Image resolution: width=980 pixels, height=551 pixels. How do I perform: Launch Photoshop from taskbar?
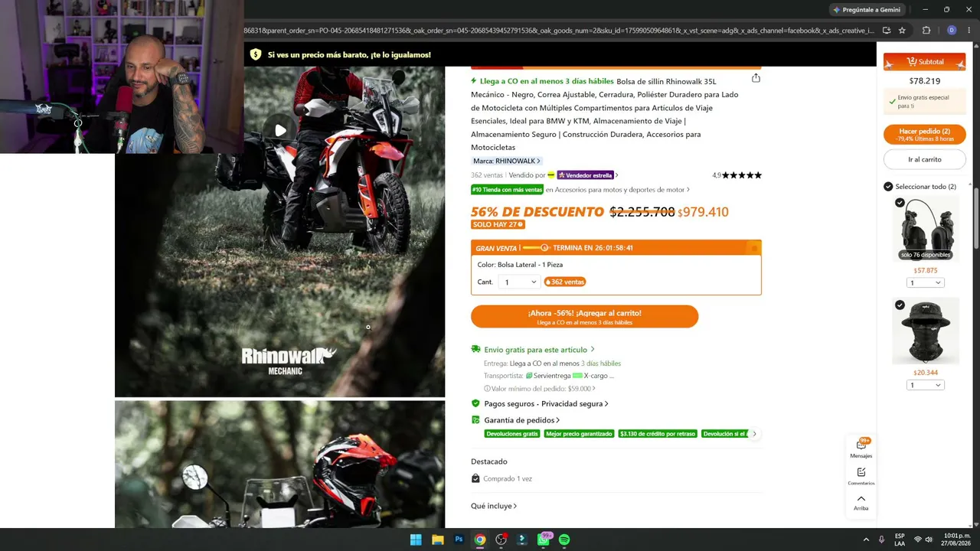pos(459,540)
